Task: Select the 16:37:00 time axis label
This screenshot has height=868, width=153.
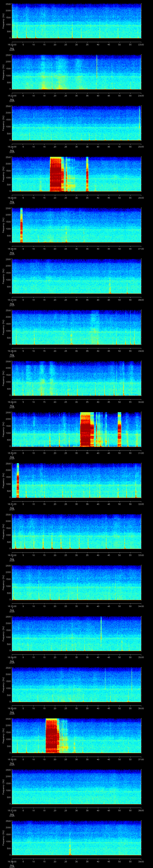Action: click(12, 810)
